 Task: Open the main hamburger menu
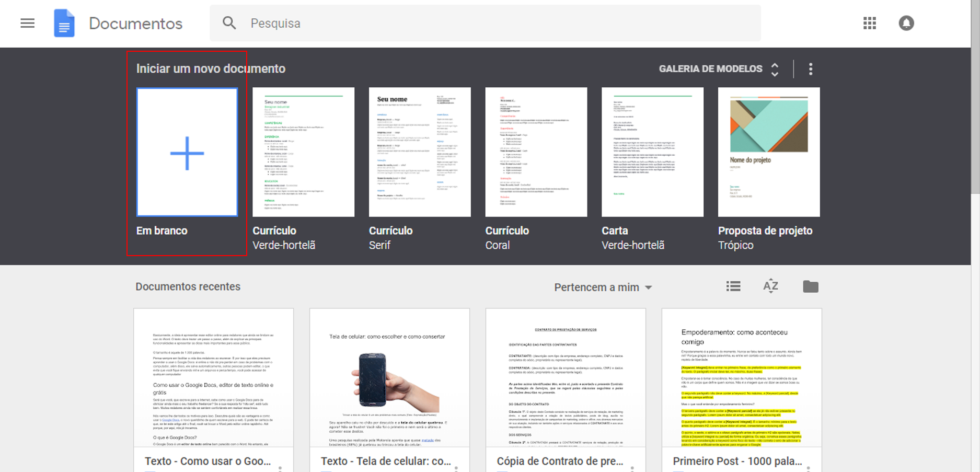pos(27,24)
